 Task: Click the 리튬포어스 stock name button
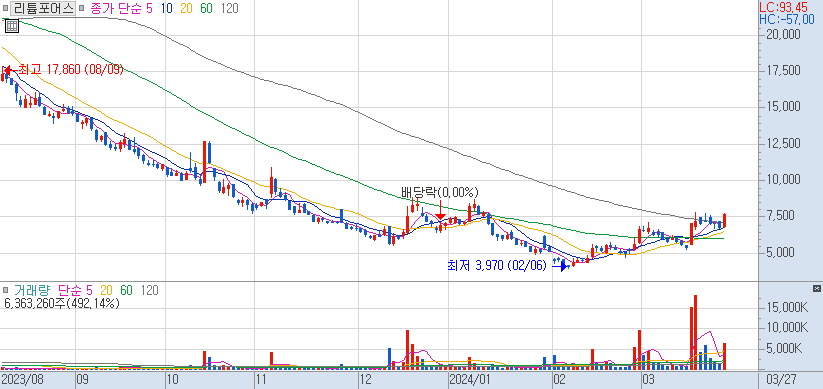tap(43, 8)
